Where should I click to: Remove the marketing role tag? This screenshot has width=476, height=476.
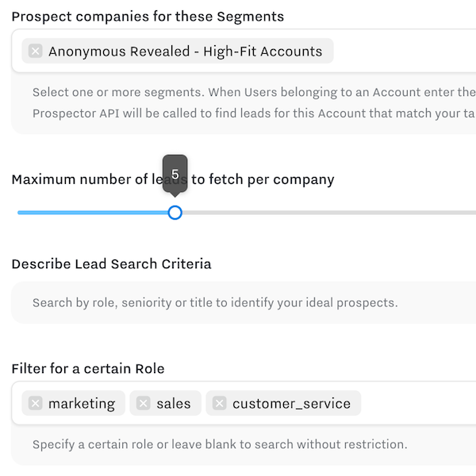click(x=36, y=403)
